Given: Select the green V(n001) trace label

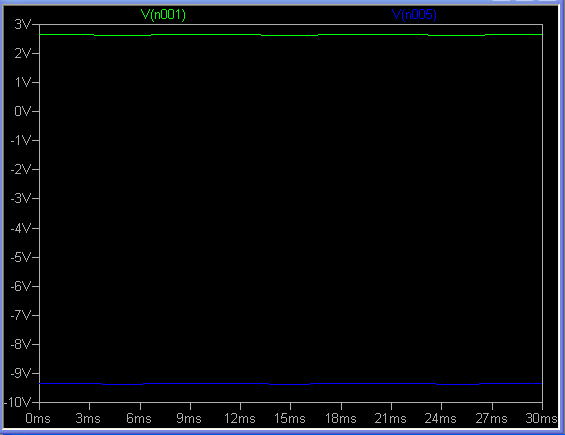Looking at the screenshot, I should click(x=163, y=15).
